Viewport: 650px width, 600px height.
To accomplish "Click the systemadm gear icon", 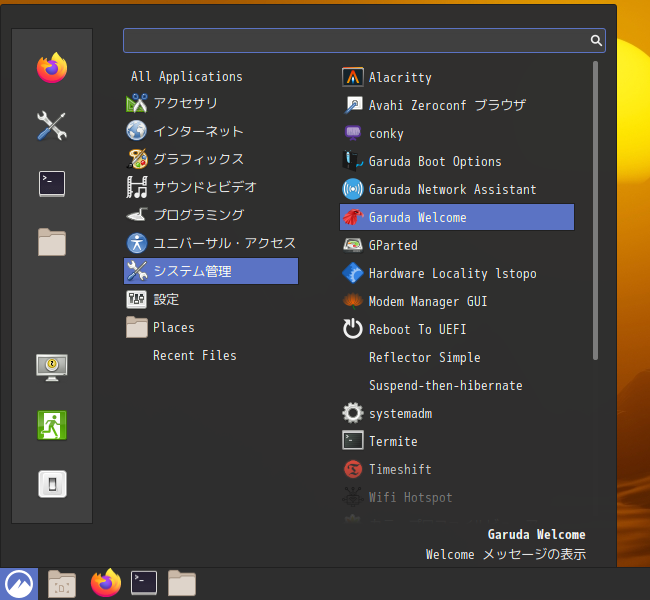I will 353,413.
